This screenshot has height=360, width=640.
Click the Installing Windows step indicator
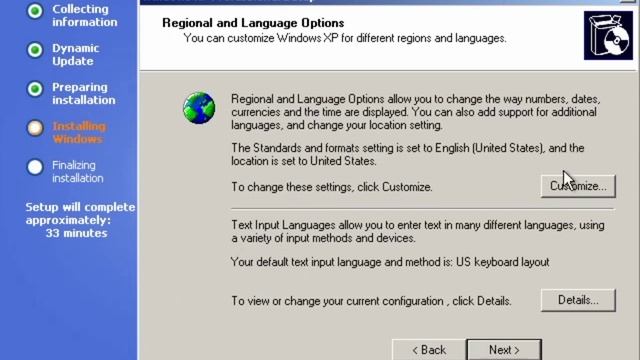pyautogui.click(x=35, y=128)
